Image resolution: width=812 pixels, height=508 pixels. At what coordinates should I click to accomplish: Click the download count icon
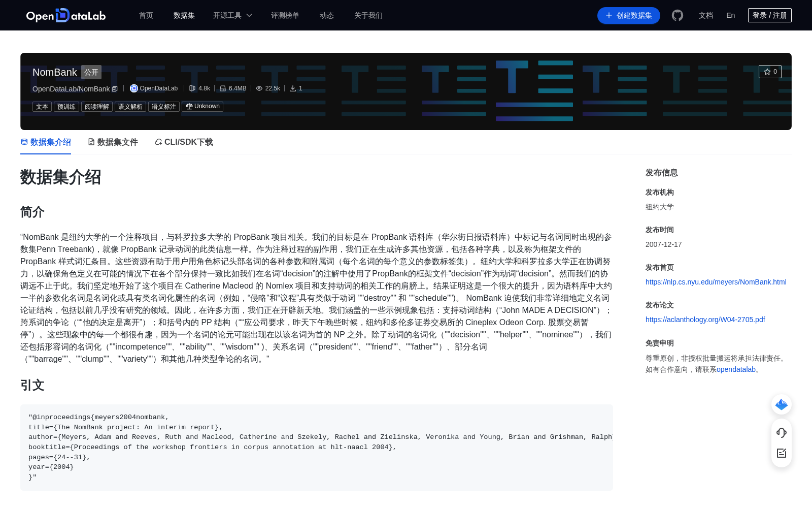pos(293,88)
